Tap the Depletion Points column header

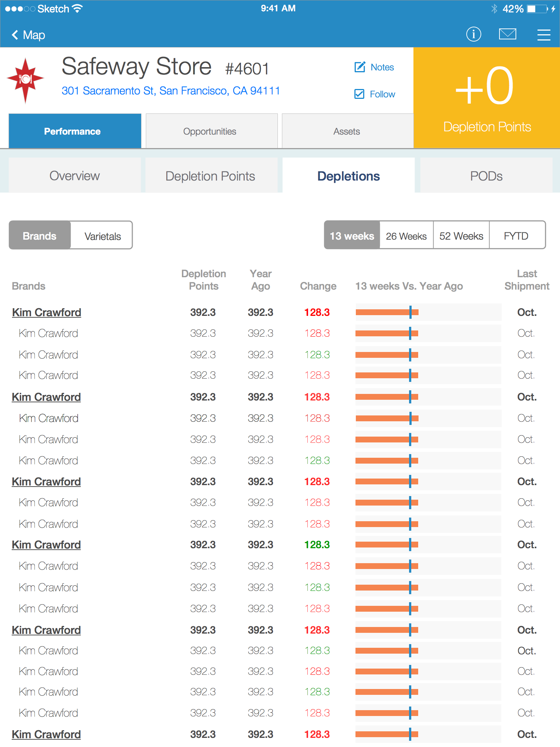pyautogui.click(x=203, y=280)
